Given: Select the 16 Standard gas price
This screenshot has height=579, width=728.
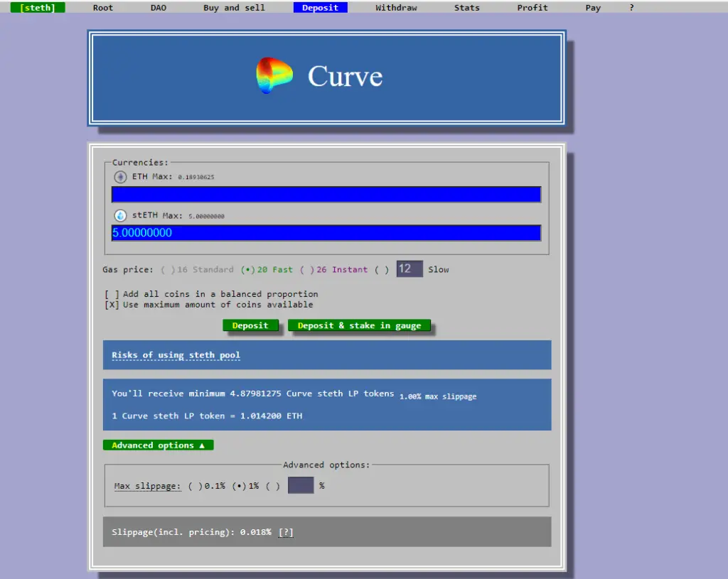Looking at the screenshot, I should coord(198,269).
